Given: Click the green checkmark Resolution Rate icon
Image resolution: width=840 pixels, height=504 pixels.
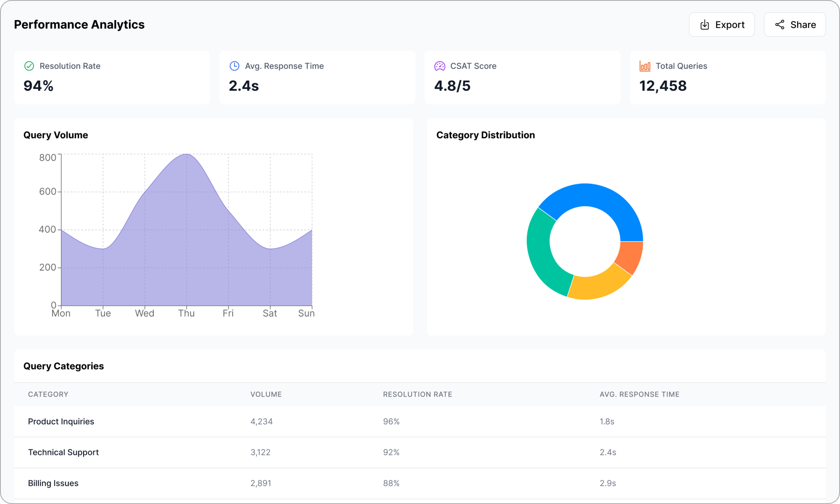Looking at the screenshot, I should tap(29, 66).
